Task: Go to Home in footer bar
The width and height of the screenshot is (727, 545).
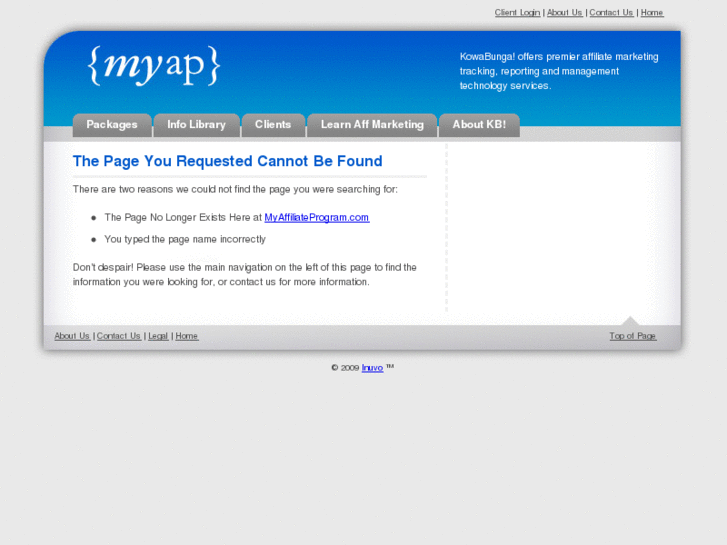Action: 187,336
